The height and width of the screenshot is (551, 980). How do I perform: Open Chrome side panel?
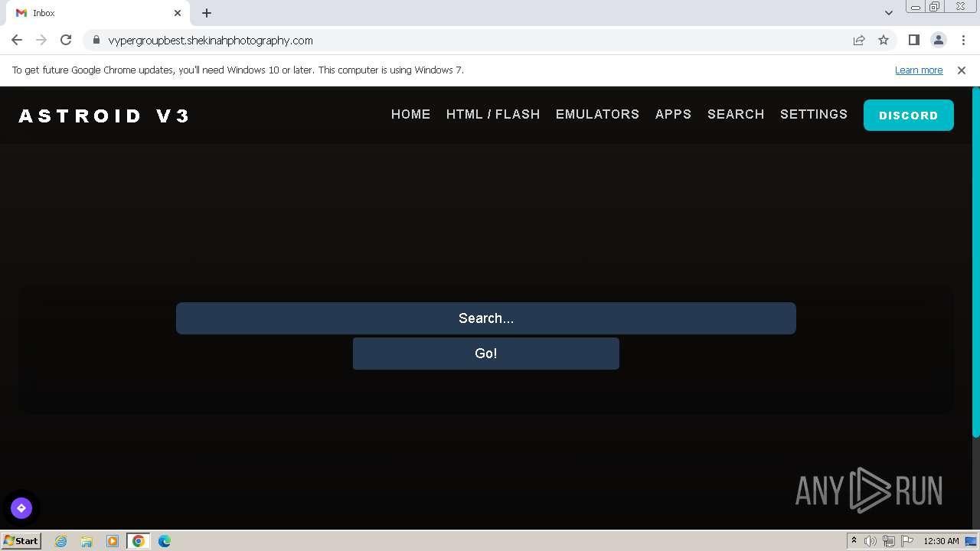pos(914,41)
